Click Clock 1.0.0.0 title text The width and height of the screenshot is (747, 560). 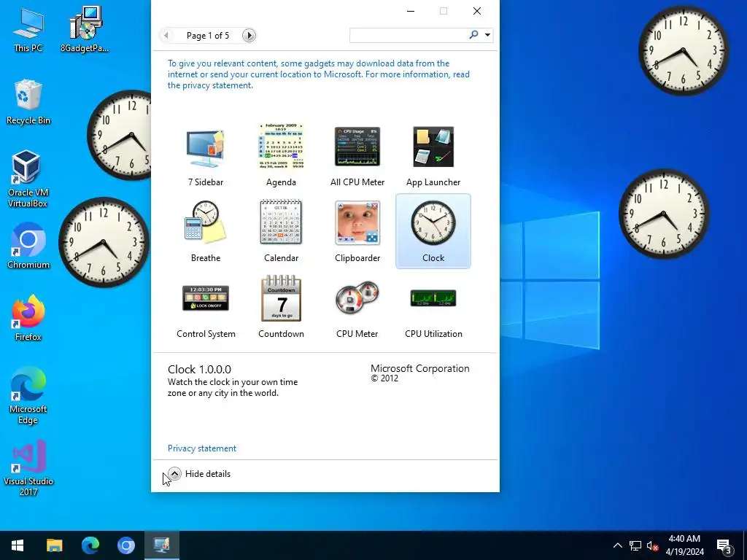pyautogui.click(x=199, y=370)
